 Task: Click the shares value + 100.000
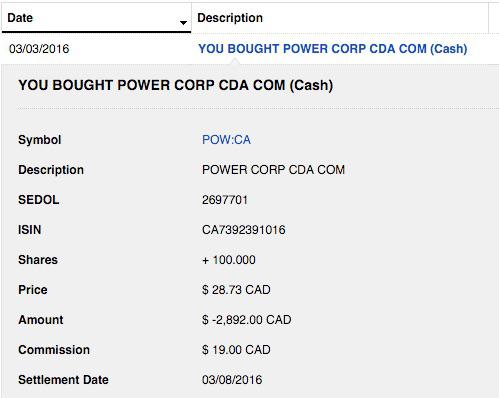pos(229,260)
